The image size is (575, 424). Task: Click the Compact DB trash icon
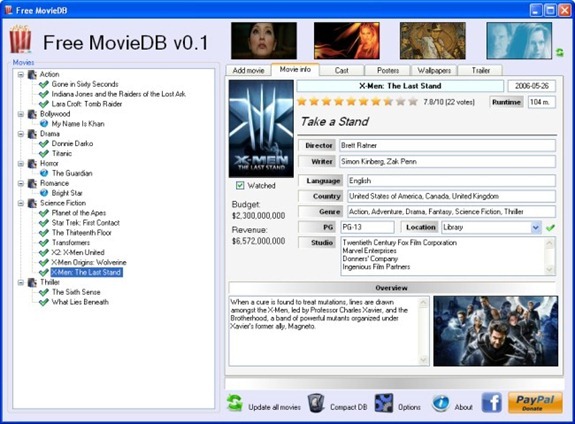pos(315,403)
